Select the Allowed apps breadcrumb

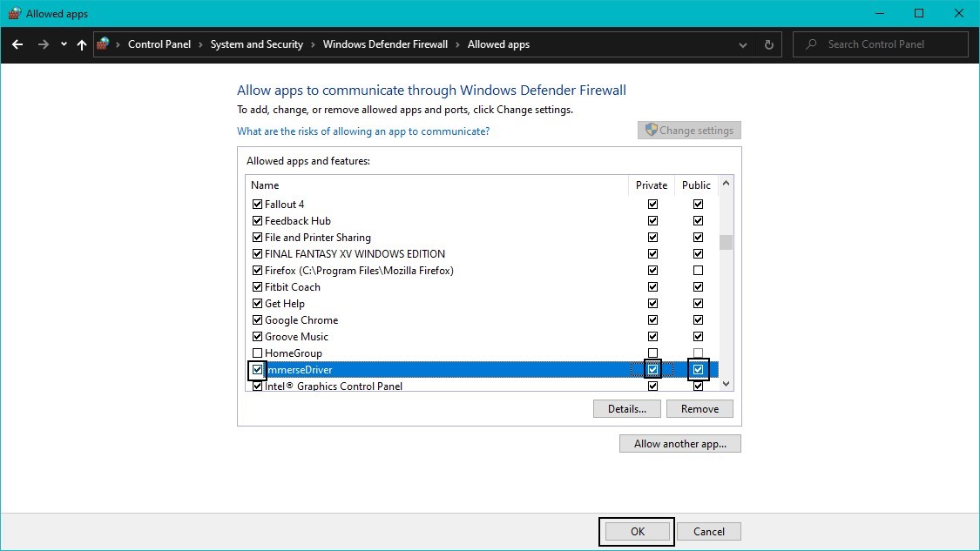(x=499, y=44)
